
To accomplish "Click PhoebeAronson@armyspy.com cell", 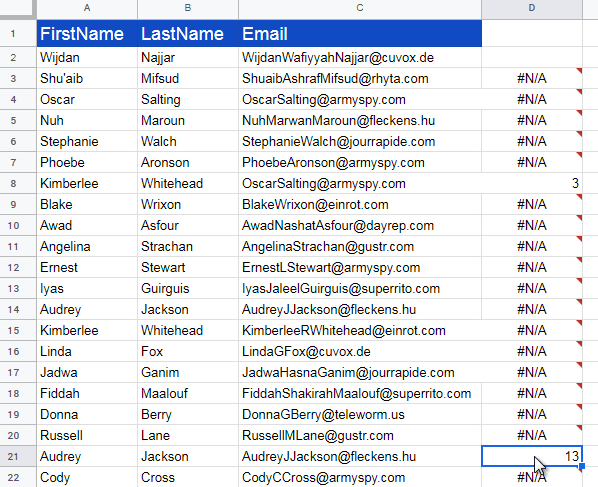I will pos(360,162).
